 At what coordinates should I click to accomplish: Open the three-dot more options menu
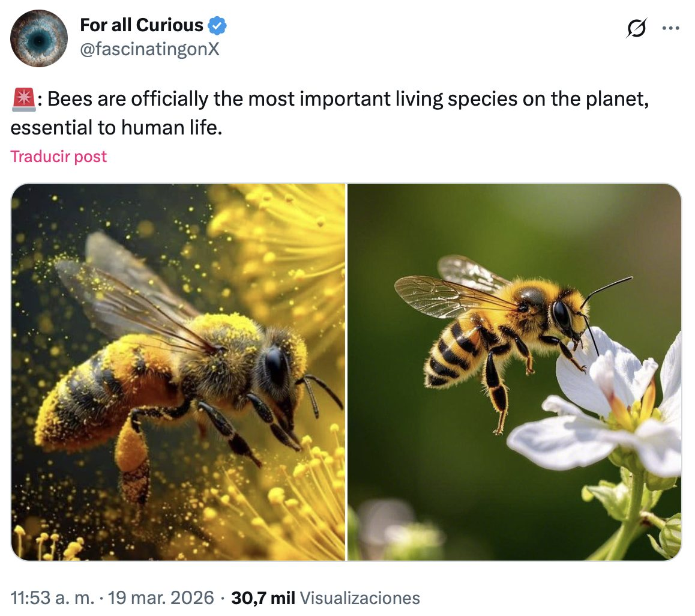pyautogui.click(x=670, y=28)
